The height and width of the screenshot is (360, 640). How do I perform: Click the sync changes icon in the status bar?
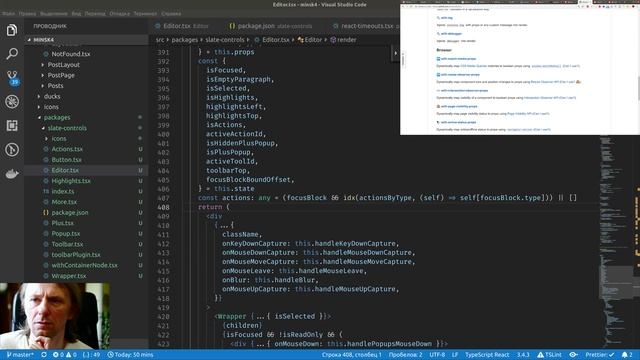pos(44,355)
